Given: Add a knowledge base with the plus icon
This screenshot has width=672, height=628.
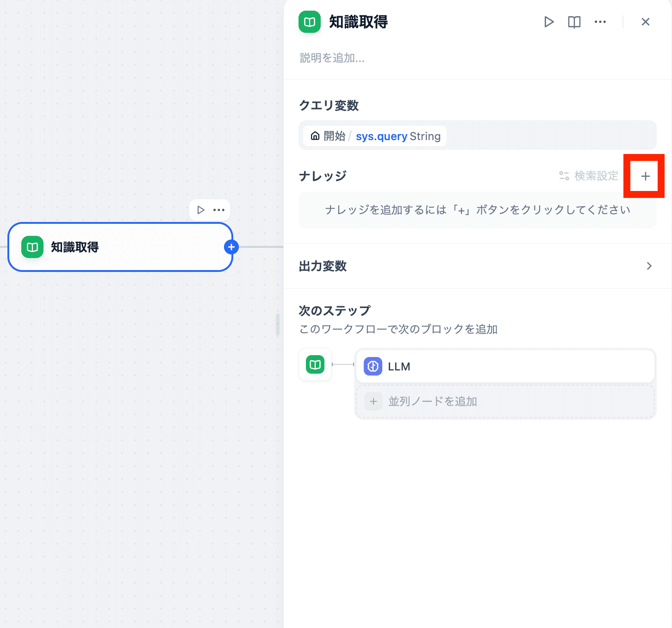Looking at the screenshot, I should (x=645, y=176).
